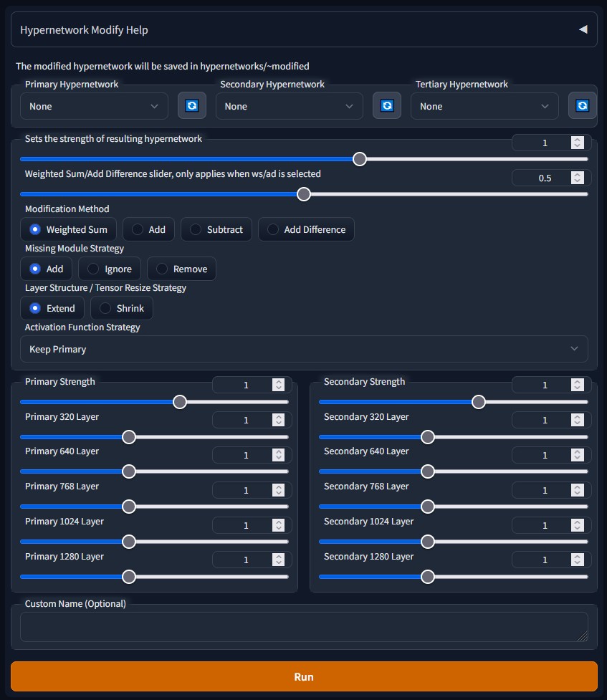Viewport: 607px width, 700px height.
Task: Open the Activation Function Strategy dropdown
Action: (x=304, y=349)
